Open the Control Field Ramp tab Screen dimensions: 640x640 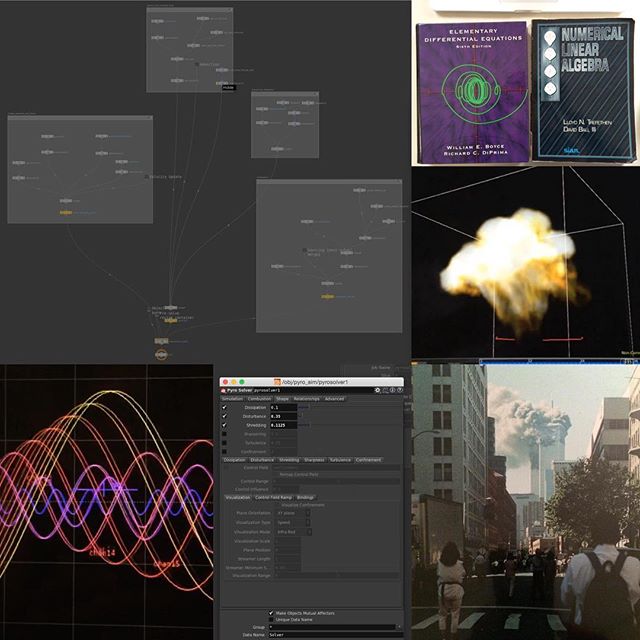click(273, 496)
